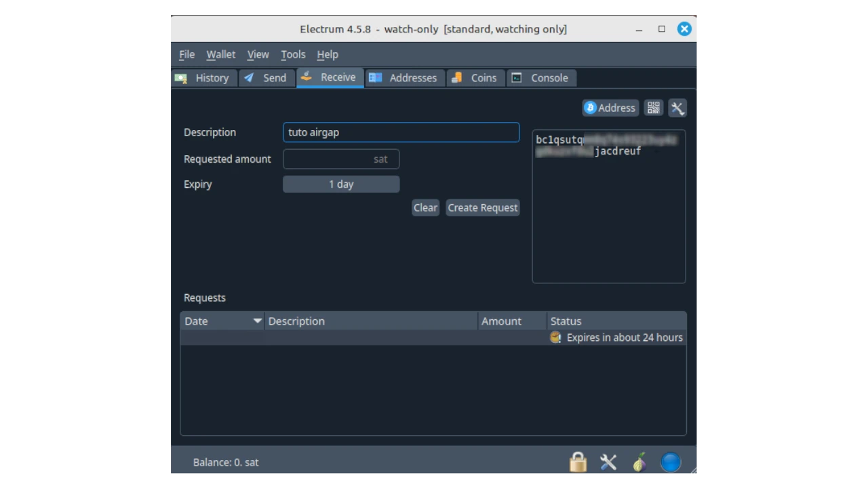This screenshot has width=868, height=488.
Task: Click the blue network status icon
Action: [x=671, y=462]
